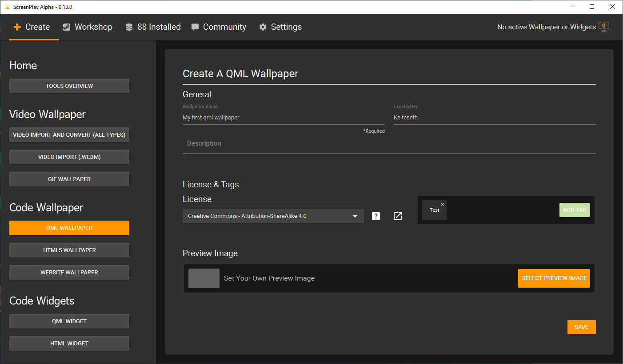
Task: Expand the Creative Commons license dropdown
Action: 273,216
